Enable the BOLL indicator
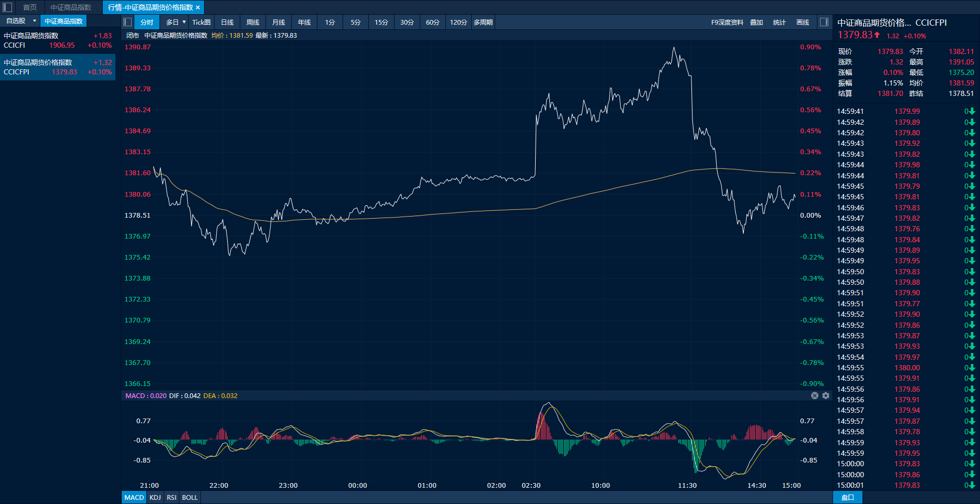This screenshot has width=980, height=504. click(x=190, y=497)
